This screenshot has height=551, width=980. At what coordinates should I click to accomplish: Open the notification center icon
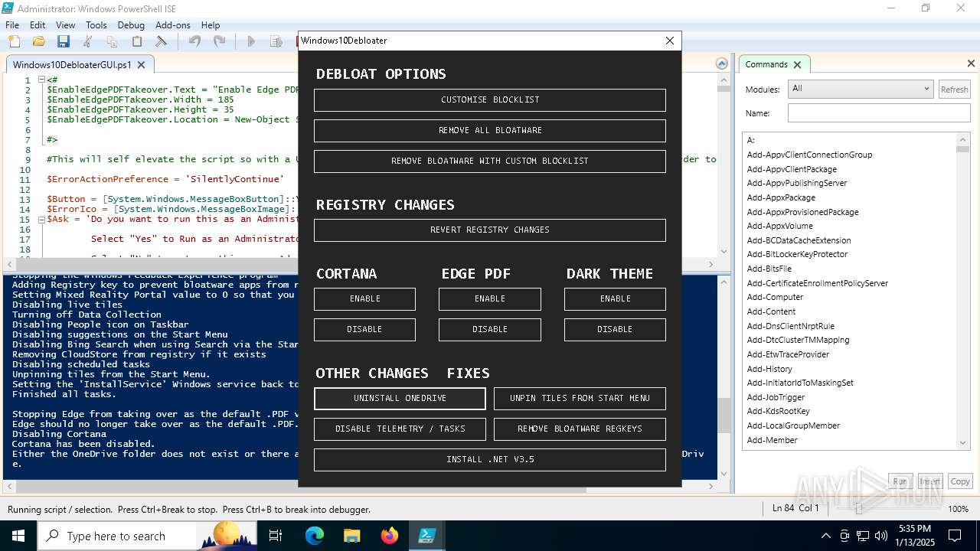coord(955,536)
